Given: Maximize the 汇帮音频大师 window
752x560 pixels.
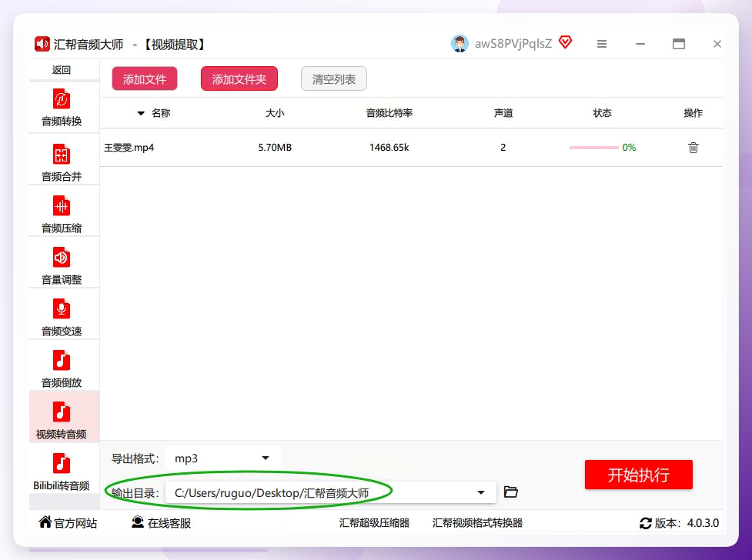Looking at the screenshot, I should tap(679, 44).
